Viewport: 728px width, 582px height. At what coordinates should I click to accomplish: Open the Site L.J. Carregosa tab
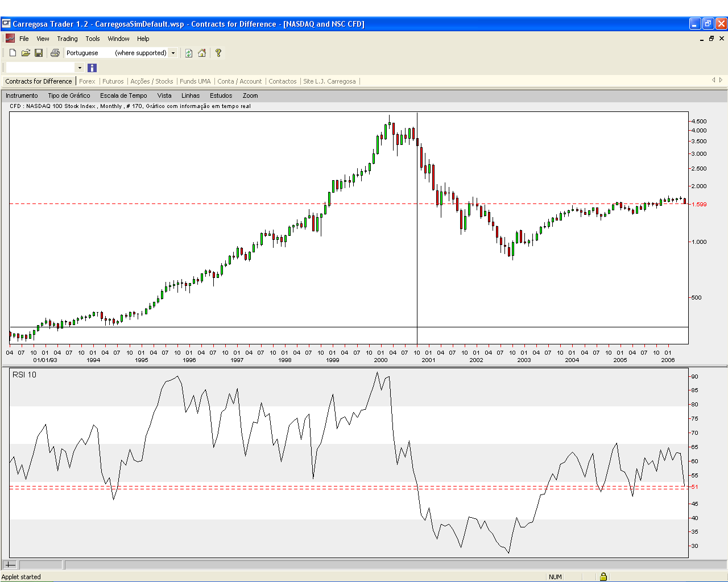(x=329, y=81)
